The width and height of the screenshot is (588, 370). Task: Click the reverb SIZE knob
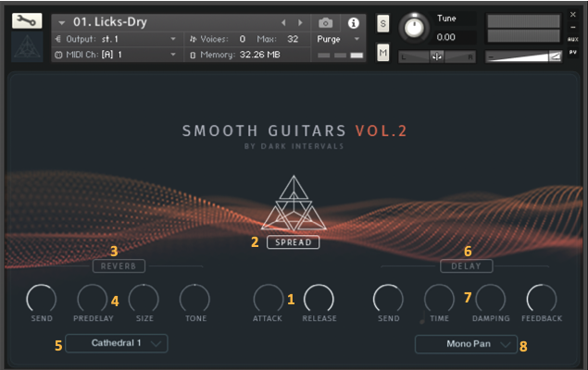144,299
